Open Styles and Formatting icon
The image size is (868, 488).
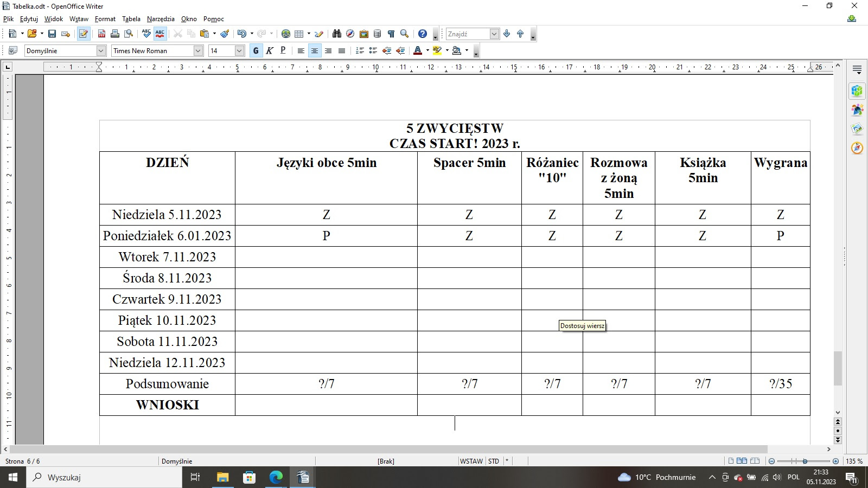point(12,50)
